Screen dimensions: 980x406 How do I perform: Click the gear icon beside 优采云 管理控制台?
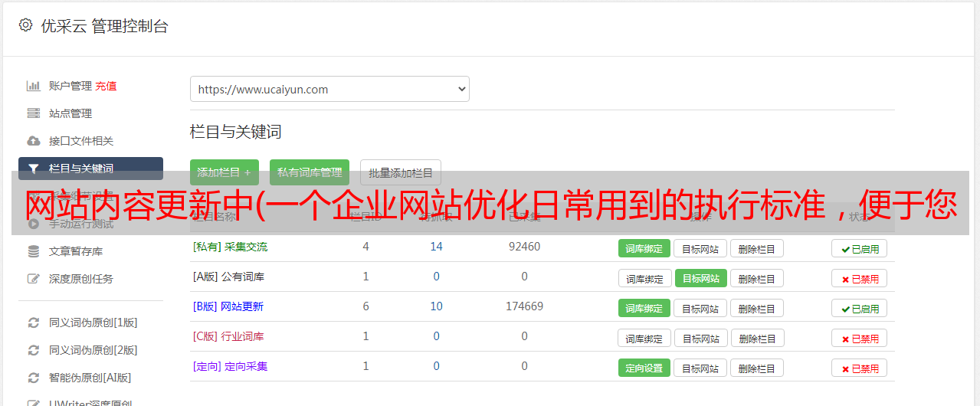25,25
